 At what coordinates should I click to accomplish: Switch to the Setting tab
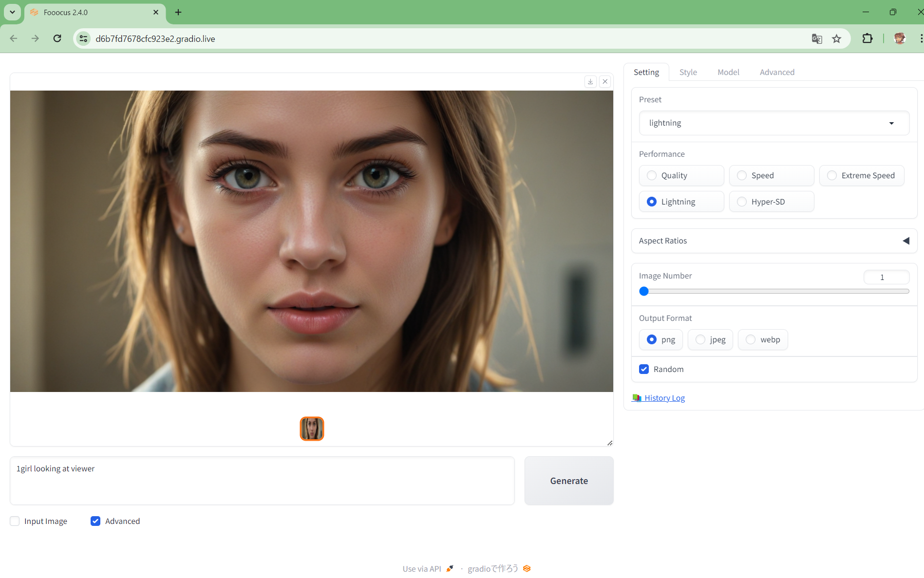[x=646, y=72]
